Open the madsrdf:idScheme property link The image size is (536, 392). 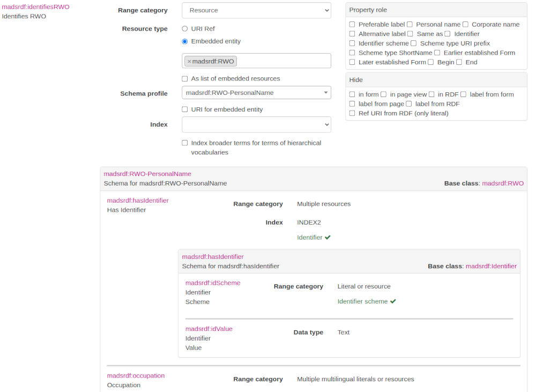coord(213,283)
